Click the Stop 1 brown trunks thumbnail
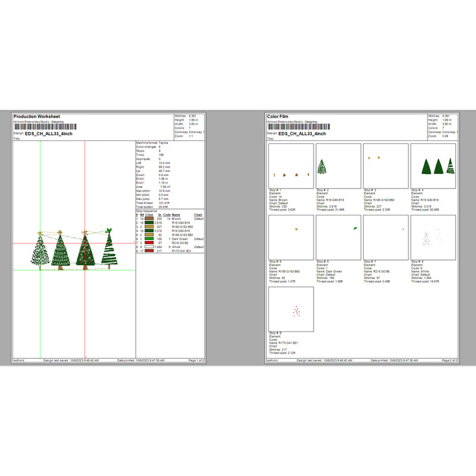The height and width of the screenshot is (476, 476). tap(291, 166)
